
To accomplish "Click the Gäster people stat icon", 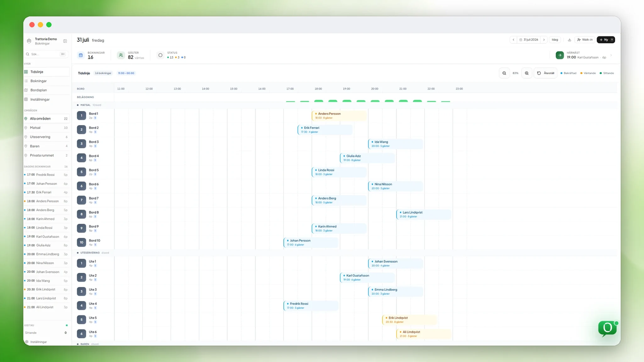I will pyautogui.click(x=121, y=55).
